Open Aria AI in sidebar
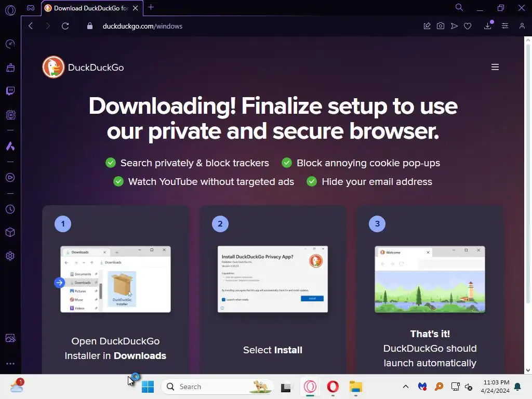 point(10,146)
